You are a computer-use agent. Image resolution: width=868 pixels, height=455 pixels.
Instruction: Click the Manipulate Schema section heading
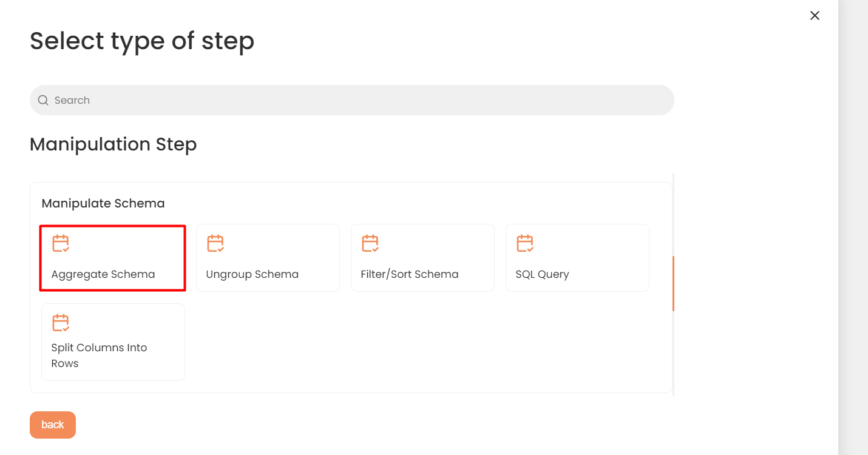(103, 203)
